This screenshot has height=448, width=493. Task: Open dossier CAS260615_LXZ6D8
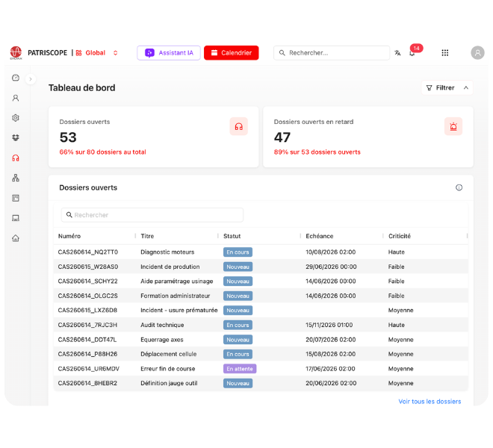point(87,311)
